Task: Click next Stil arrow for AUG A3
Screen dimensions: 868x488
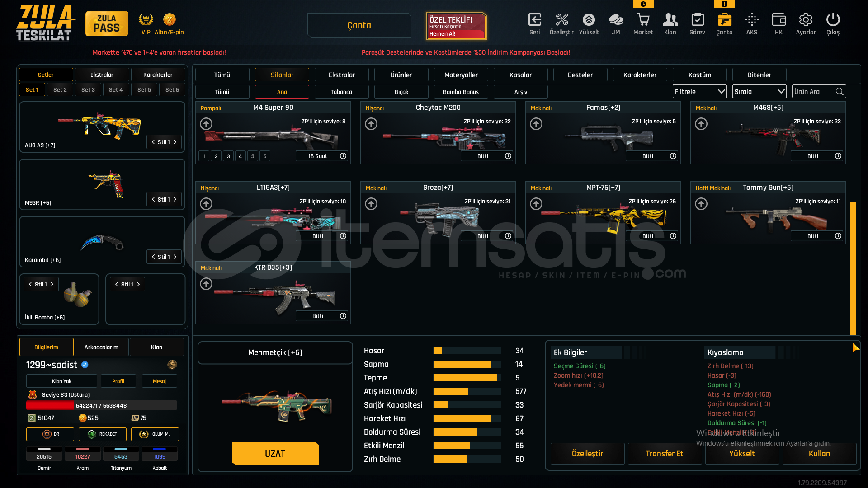Action: coord(175,142)
